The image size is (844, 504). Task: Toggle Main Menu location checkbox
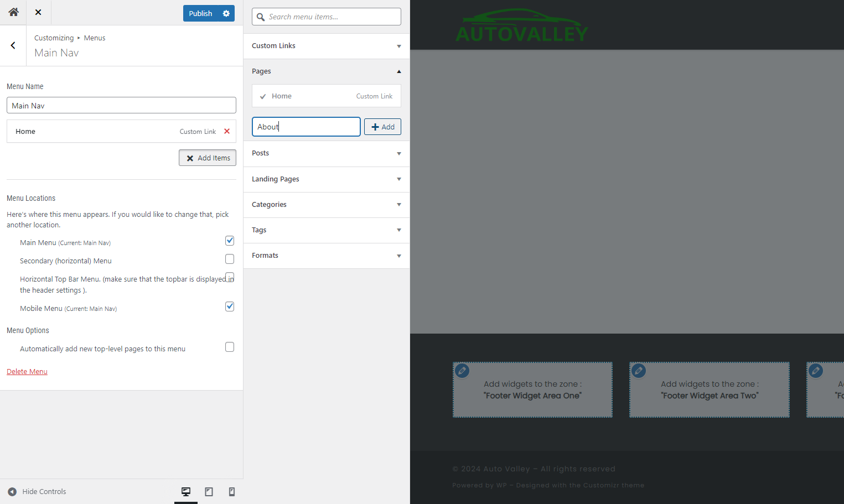(x=230, y=241)
